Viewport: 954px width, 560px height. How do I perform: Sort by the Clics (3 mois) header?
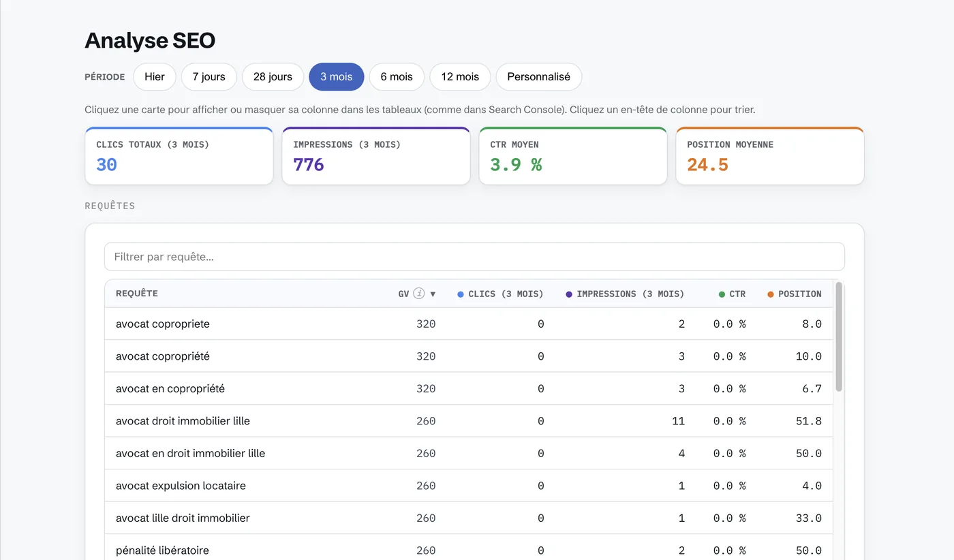tap(506, 294)
